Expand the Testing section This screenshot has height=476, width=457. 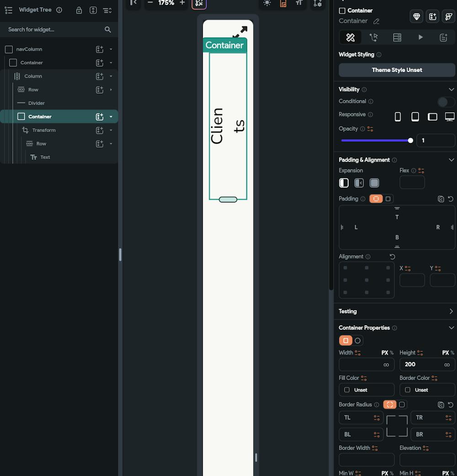(451, 312)
